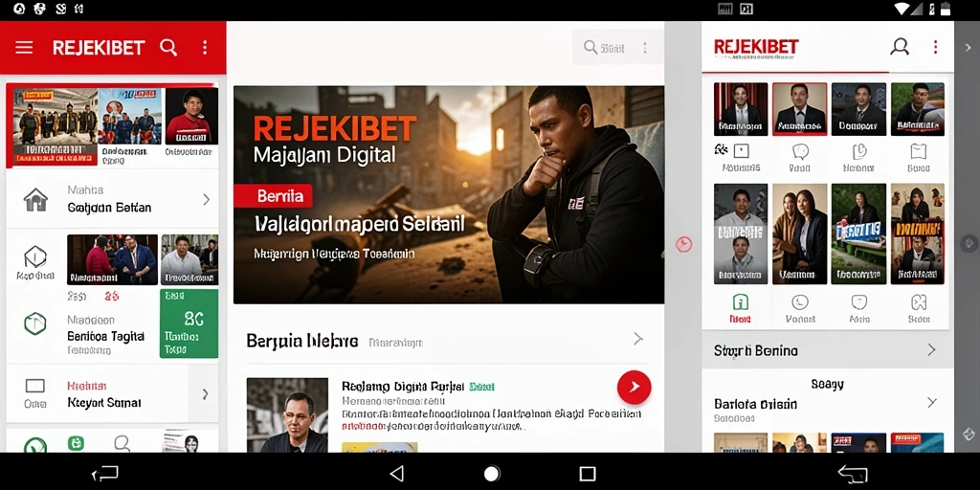Open the grey three-dot menu next to center search
Screen dimensions: 980x490
(644, 48)
